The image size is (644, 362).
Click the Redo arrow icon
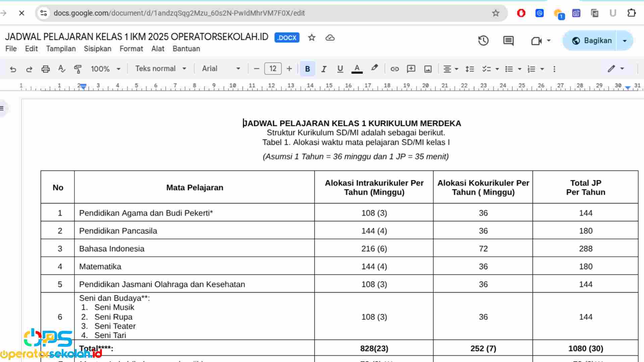tap(29, 69)
